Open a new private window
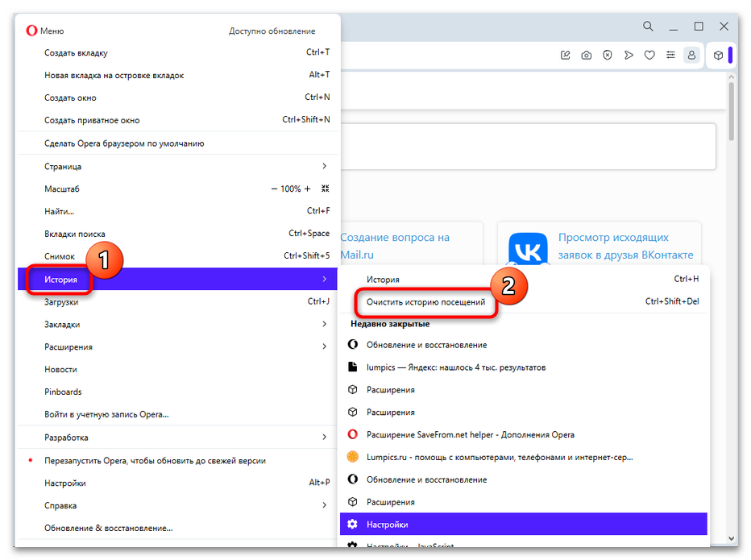This screenshot has height=560, width=751. (177, 120)
